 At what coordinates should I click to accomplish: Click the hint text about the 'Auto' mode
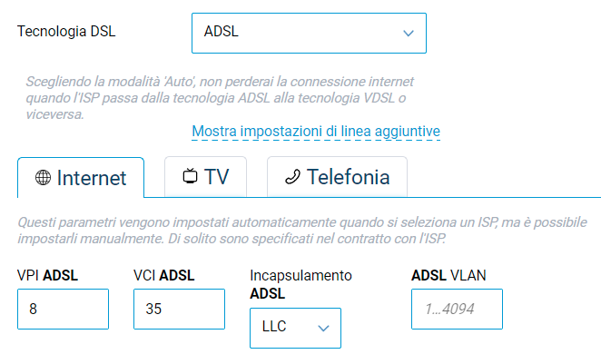click(x=216, y=98)
